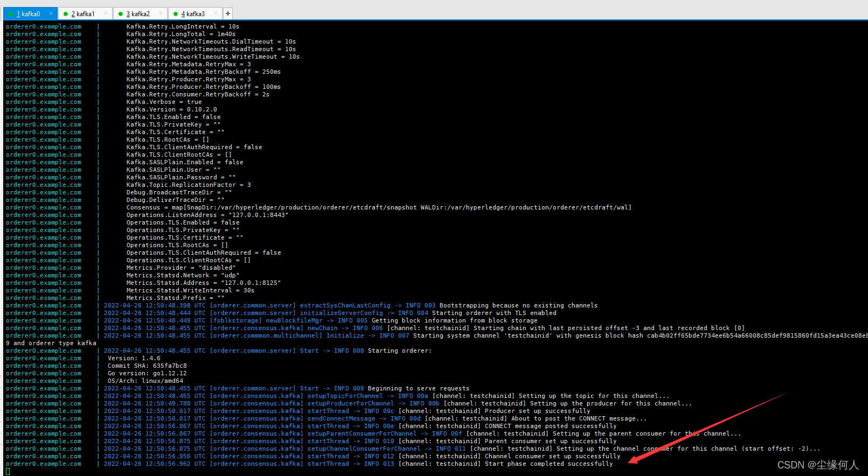Click the 'OS/Arch: linux/amd64' line
The height and width of the screenshot is (476, 868).
145,381
